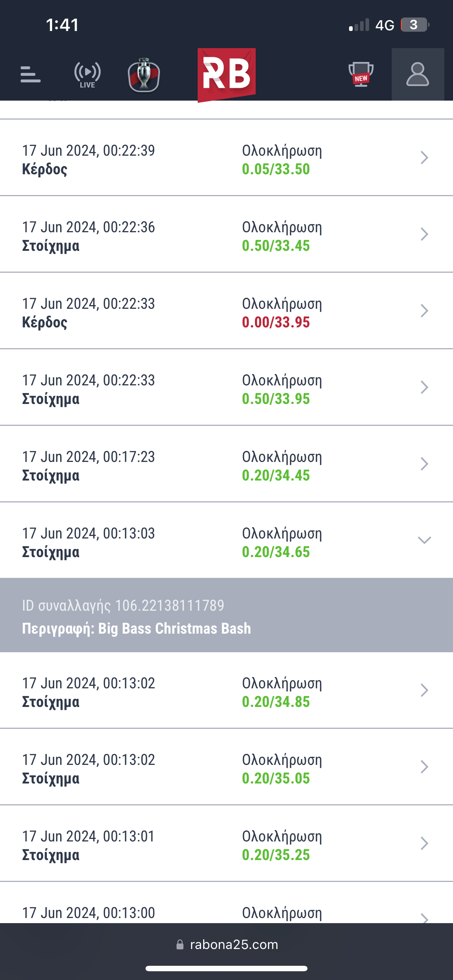Tap the battery indicator in status bar
Viewport: 453px width, 980px height.
point(414,25)
